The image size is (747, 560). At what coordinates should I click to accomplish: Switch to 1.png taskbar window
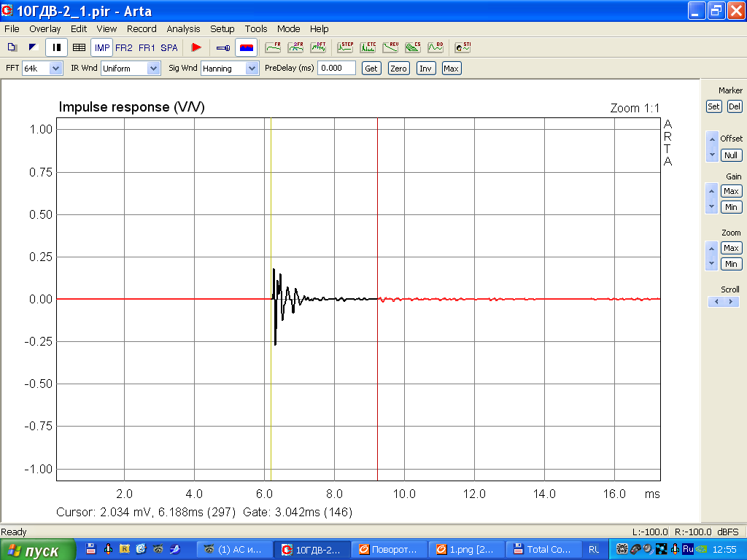pyautogui.click(x=466, y=550)
